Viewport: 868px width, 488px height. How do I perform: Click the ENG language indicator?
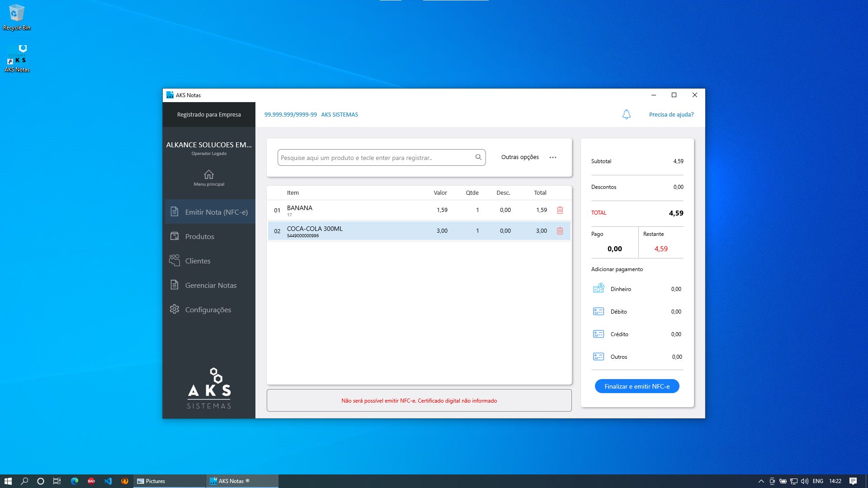[x=818, y=481]
